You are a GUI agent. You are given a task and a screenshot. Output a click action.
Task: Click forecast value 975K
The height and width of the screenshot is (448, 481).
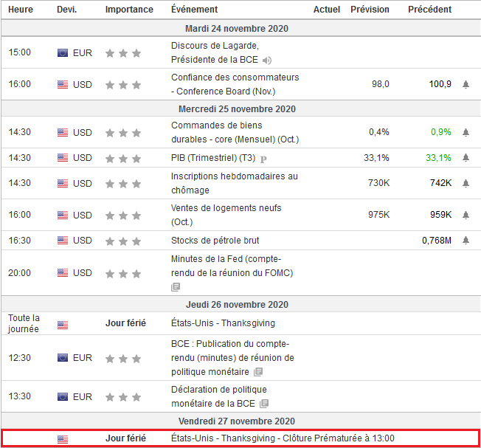[x=379, y=215]
